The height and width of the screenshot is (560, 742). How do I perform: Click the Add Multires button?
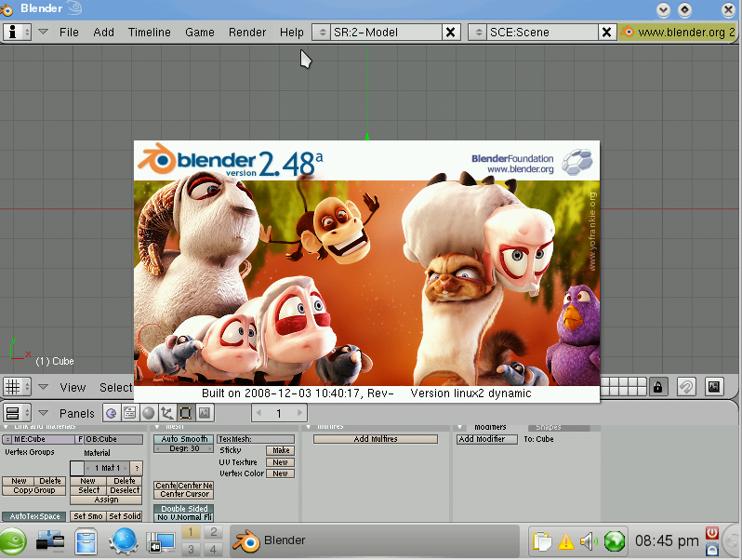(x=376, y=439)
